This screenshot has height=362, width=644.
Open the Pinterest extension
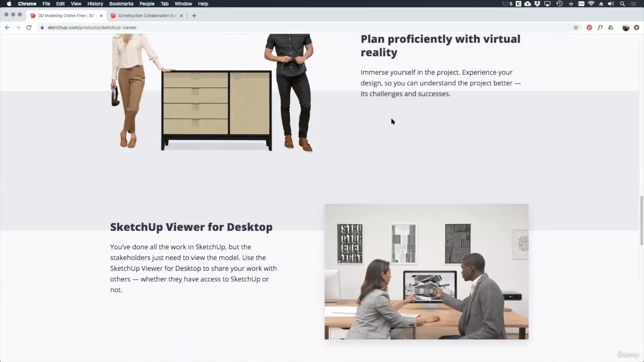589,28
